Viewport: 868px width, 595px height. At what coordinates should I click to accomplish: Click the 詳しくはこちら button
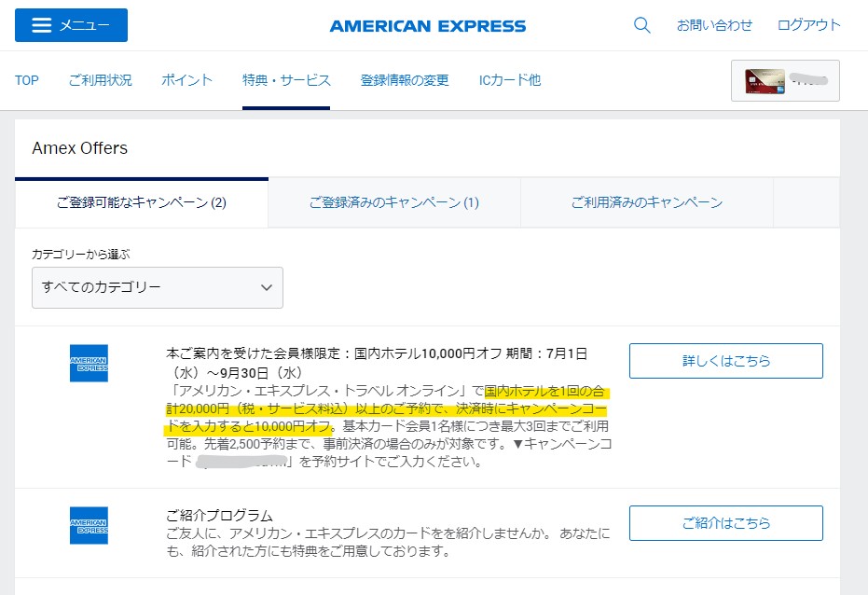tap(725, 361)
